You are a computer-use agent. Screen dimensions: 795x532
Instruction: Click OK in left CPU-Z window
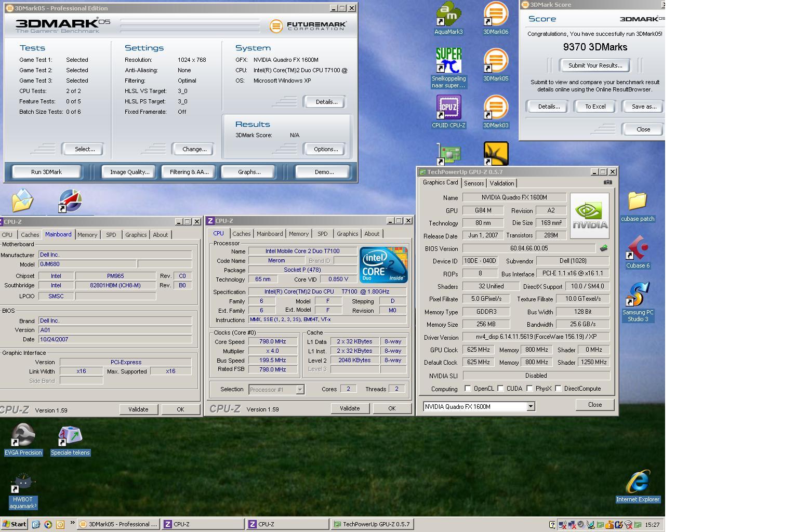[180, 409]
